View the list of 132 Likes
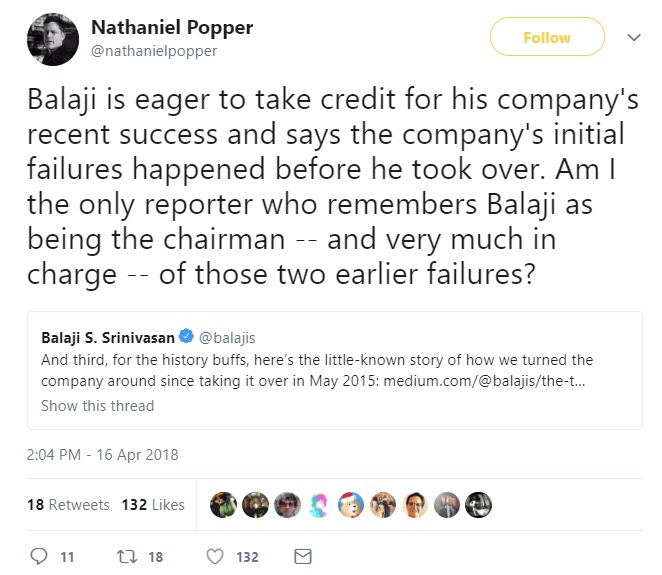Screen dimensions: 662x575 pos(153,504)
